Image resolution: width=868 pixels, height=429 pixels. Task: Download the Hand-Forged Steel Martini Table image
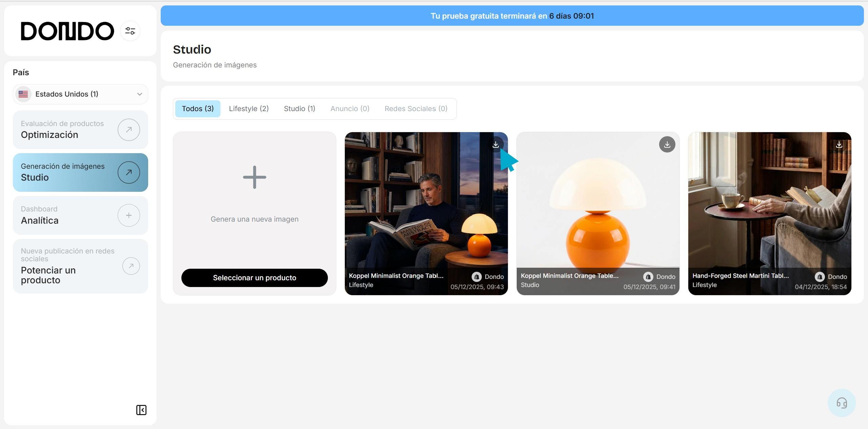coord(839,145)
